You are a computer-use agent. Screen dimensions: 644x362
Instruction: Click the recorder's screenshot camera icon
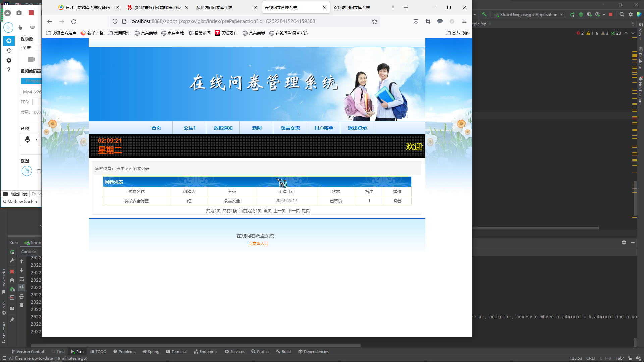[19, 13]
